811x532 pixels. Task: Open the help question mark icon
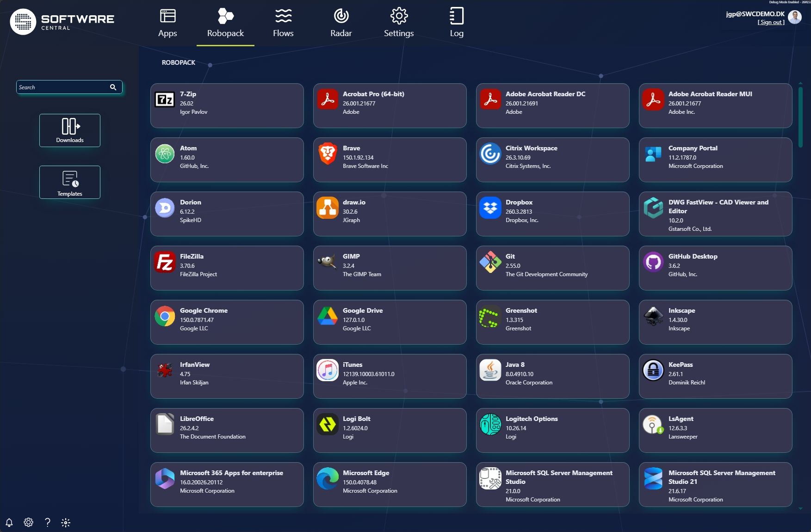47,522
